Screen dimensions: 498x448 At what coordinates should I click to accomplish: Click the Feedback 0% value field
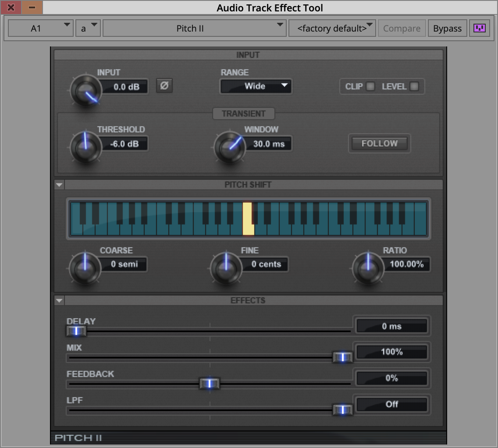(x=391, y=378)
